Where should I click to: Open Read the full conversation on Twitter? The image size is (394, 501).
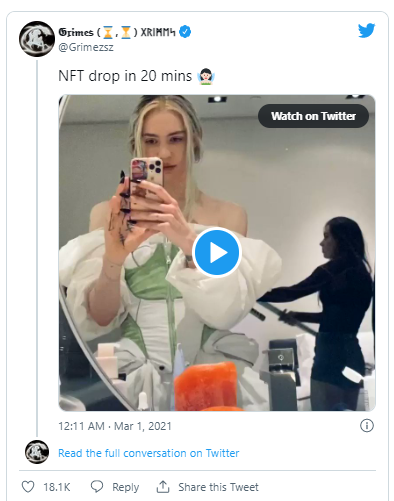(x=149, y=453)
